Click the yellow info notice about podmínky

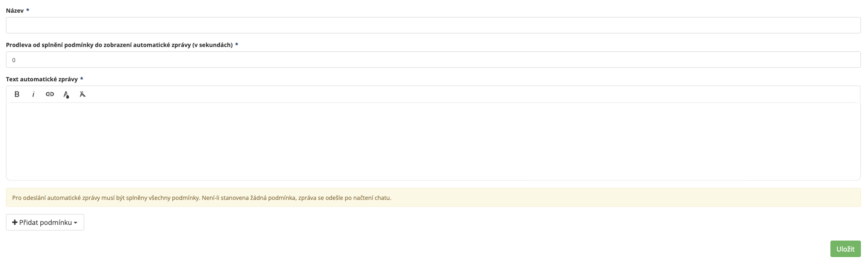(x=433, y=198)
